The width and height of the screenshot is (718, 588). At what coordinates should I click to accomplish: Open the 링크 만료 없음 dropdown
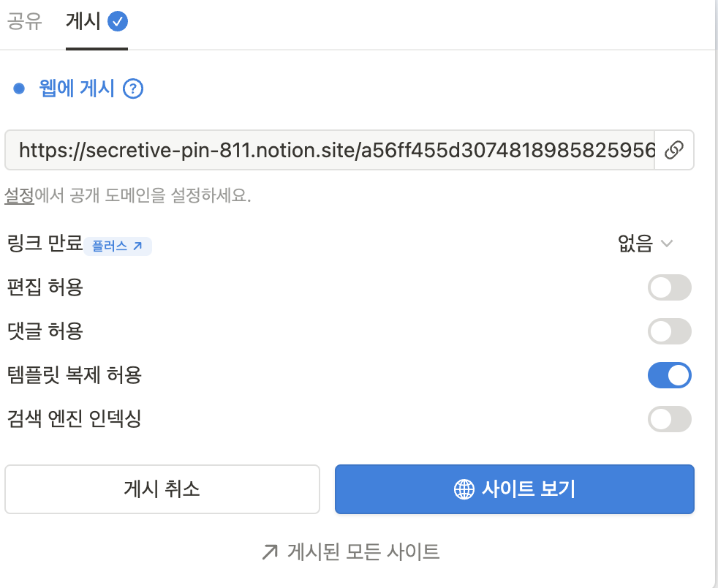point(645,243)
